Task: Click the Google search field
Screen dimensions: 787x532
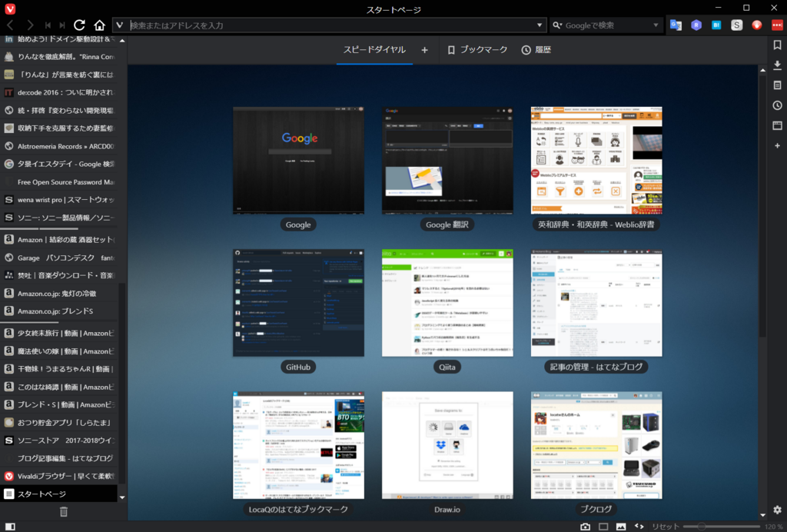Action: [607, 25]
